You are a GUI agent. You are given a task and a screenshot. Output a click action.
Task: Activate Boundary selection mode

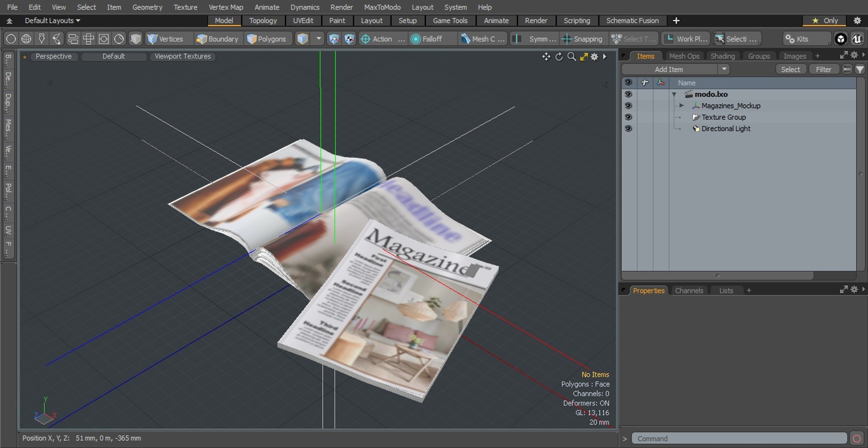pos(217,39)
